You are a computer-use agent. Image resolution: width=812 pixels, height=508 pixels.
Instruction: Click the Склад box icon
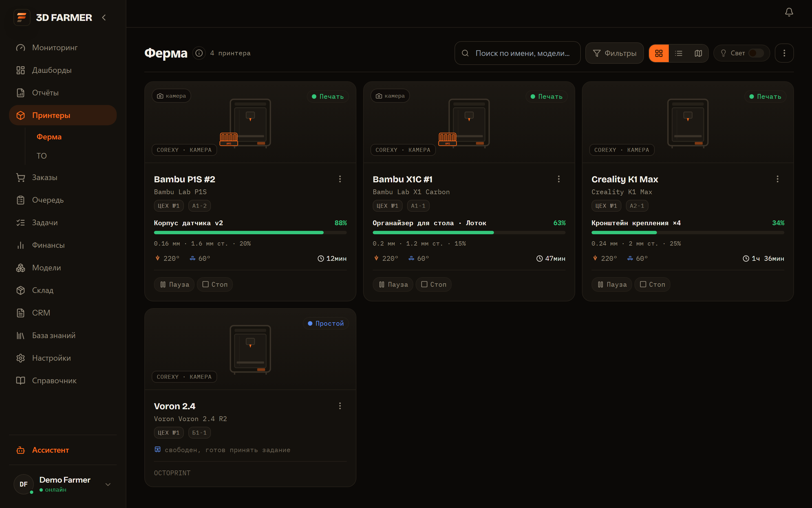coord(21,290)
